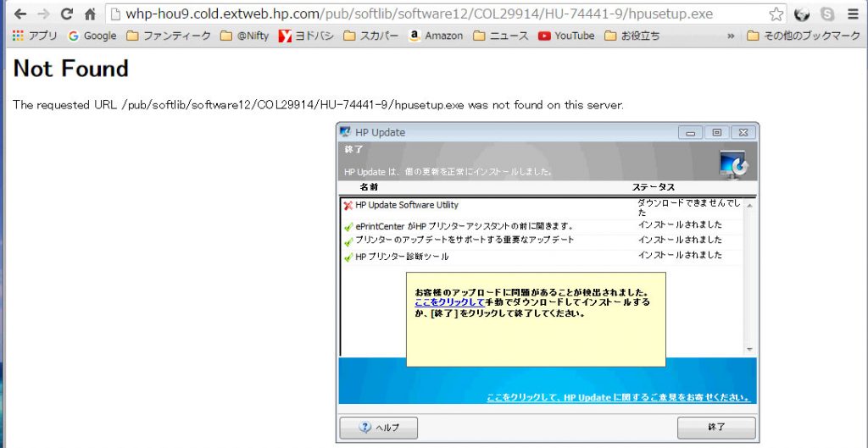Click the ステータス column header
This screenshot has height=448, width=868.
click(654, 187)
